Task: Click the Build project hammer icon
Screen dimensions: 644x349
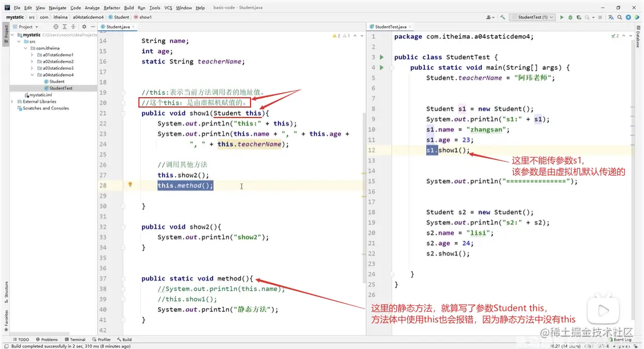Action: [503, 17]
